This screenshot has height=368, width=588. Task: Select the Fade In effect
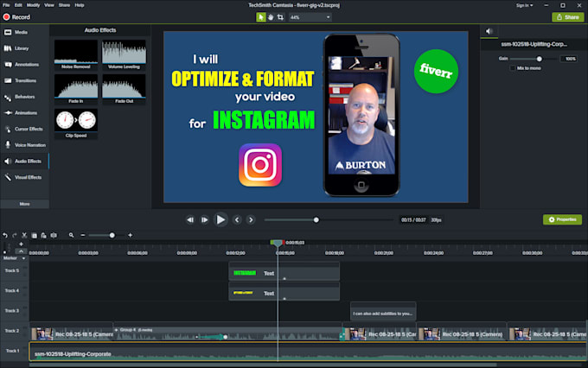tap(76, 89)
